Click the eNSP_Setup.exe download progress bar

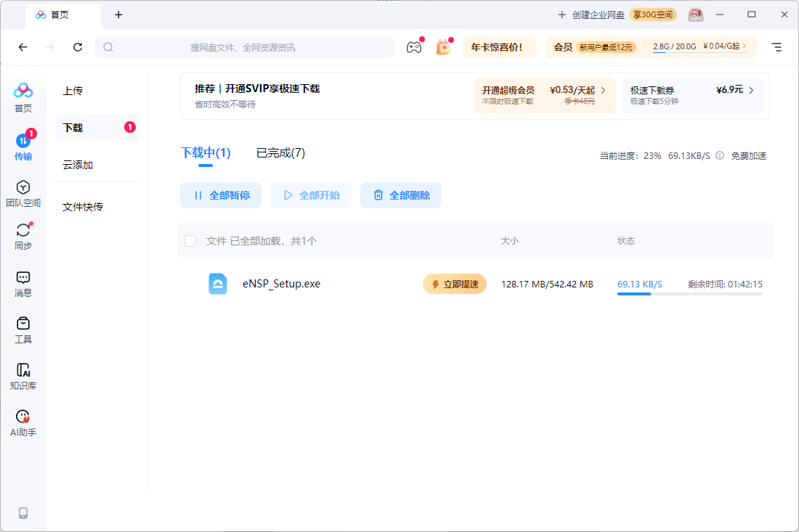click(689, 294)
